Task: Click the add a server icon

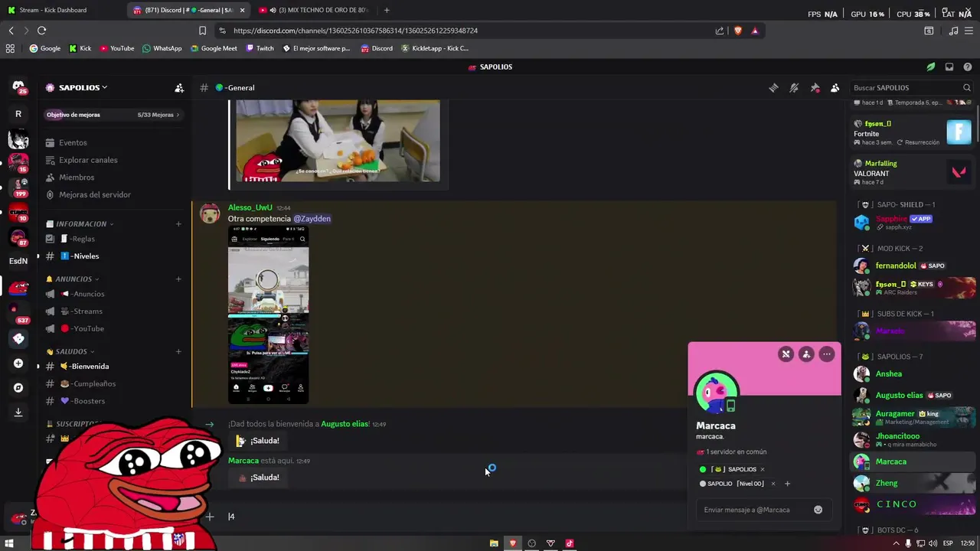Action: (x=18, y=364)
